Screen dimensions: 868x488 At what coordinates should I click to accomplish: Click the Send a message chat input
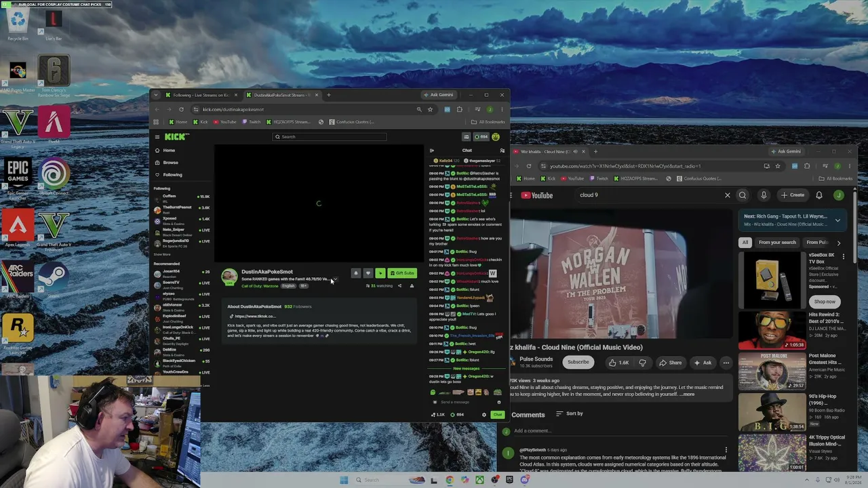pos(466,402)
